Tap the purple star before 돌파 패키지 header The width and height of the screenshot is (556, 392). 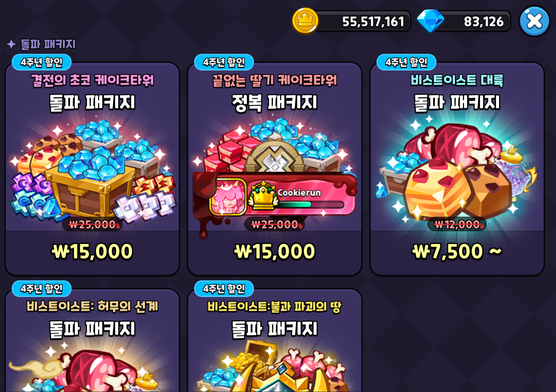point(11,44)
